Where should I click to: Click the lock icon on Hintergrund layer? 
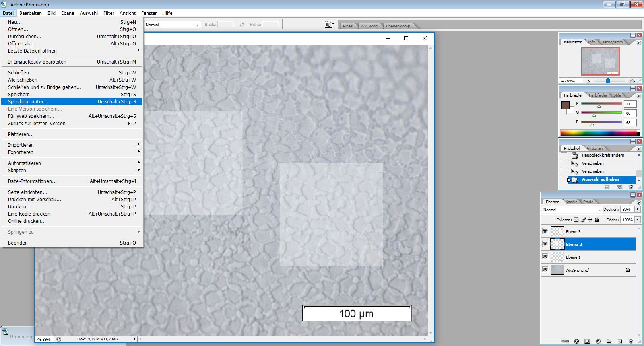pyautogui.click(x=628, y=270)
